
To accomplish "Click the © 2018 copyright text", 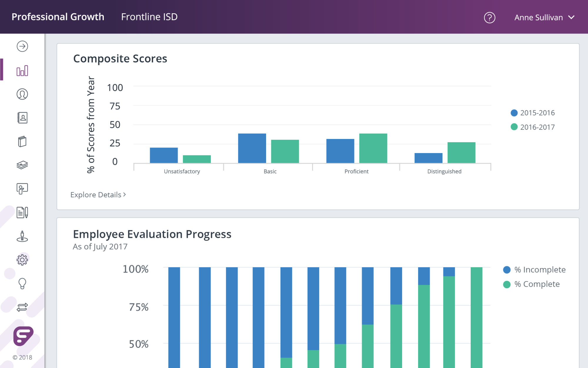I will [x=22, y=357].
